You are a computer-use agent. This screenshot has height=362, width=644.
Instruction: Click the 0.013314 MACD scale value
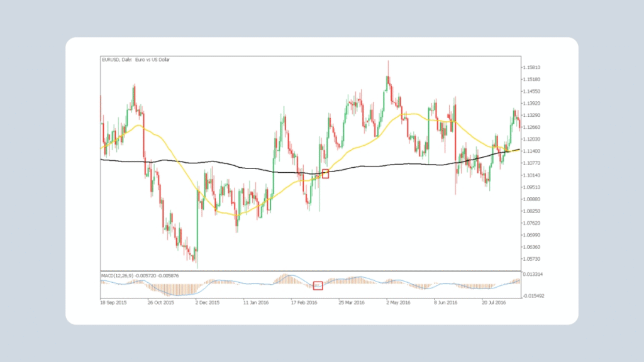[533, 275]
